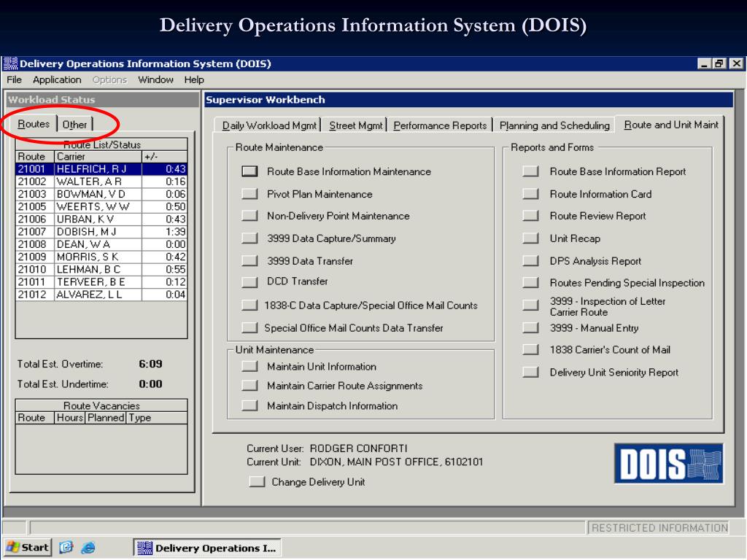This screenshot has width=747, height=560.
Task: Select route 21011 TERVEER, B E
Action: pos(101,282)
